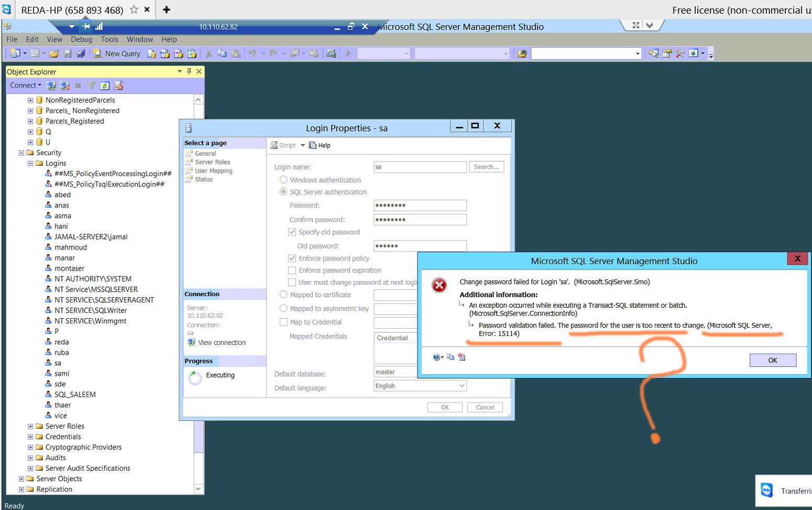Expand Replication node in tree
This screenshot has height=510, width=812.
coord(21,489)
